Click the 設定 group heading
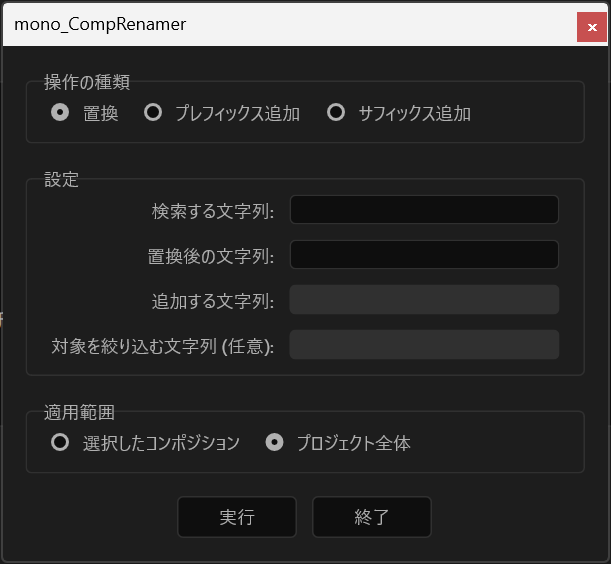Viewport: 611px width, 564px height. pyautogui.click(x=61, y=180)
